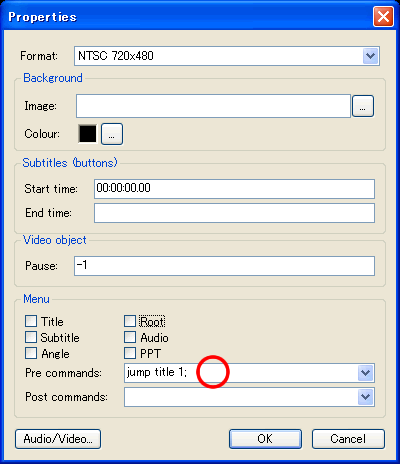Viewport: 400px width, 464px height.
Task: Click the background image browse button
Action: click(x=363, y=106)
